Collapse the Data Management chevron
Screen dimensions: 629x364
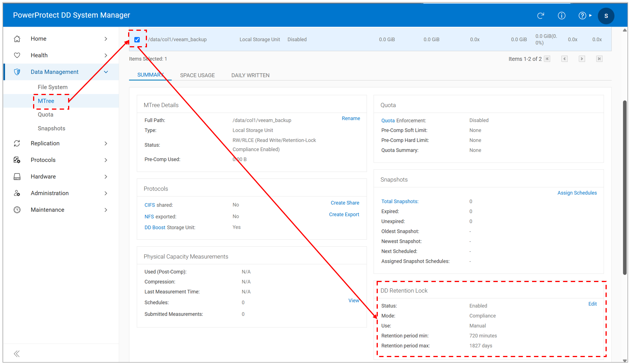click(x=106, y=72)
